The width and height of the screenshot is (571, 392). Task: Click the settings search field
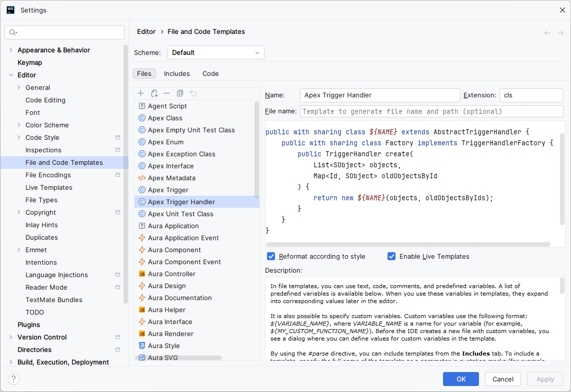pyautogui.click(x=64, y=32)
